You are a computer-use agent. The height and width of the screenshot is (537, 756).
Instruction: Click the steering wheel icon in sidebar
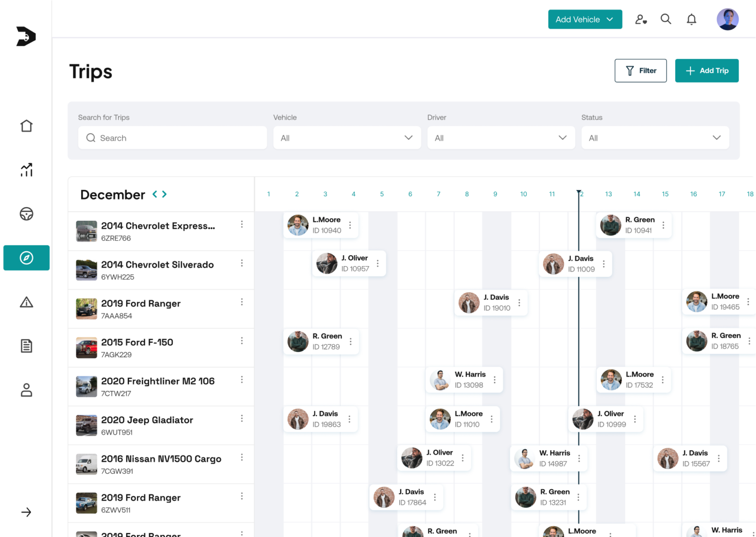27,214
